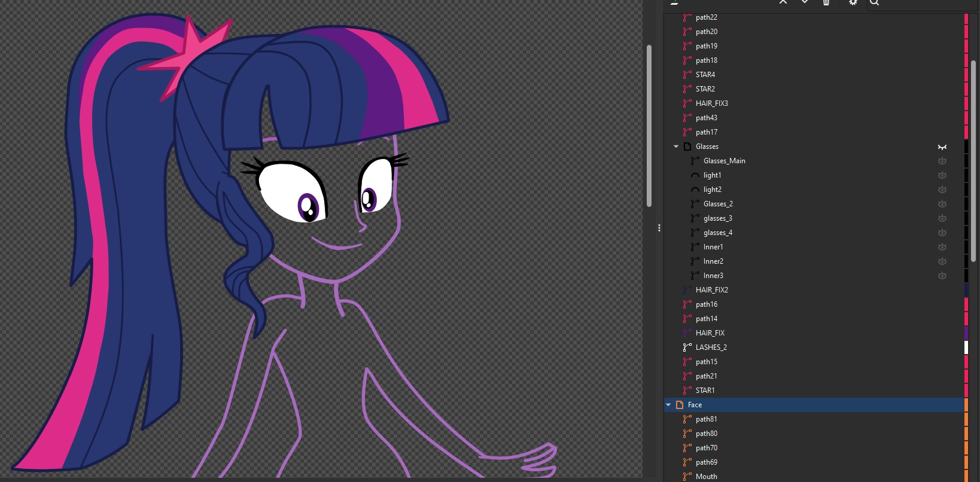The height and width of the screenshot is (482, 980).
Task: Click the Glasses_Main path icon
Action: [x=695, y=161]
